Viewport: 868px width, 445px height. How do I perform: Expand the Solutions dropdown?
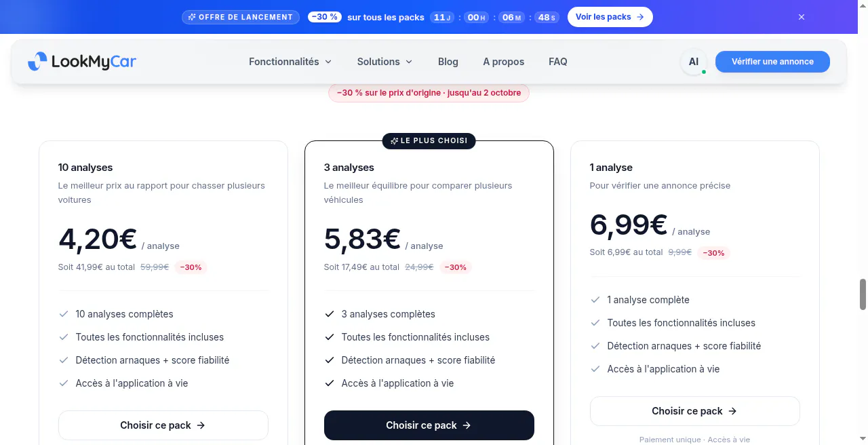coord(384,62)
